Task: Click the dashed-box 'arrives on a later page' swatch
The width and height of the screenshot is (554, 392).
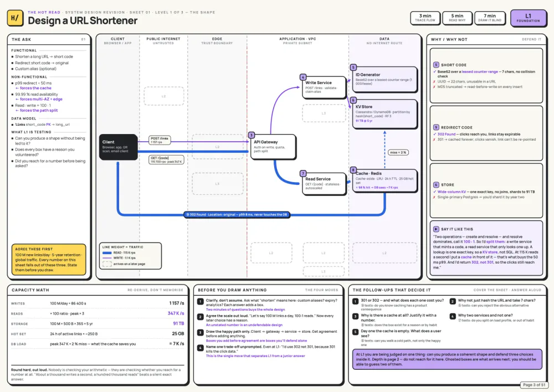Action: click(107, 264)
